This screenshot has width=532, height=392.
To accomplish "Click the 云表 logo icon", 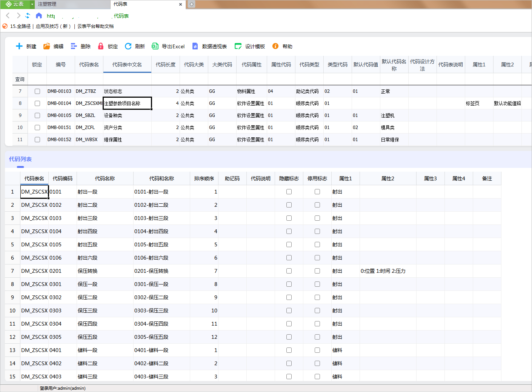I will point(8,4).
